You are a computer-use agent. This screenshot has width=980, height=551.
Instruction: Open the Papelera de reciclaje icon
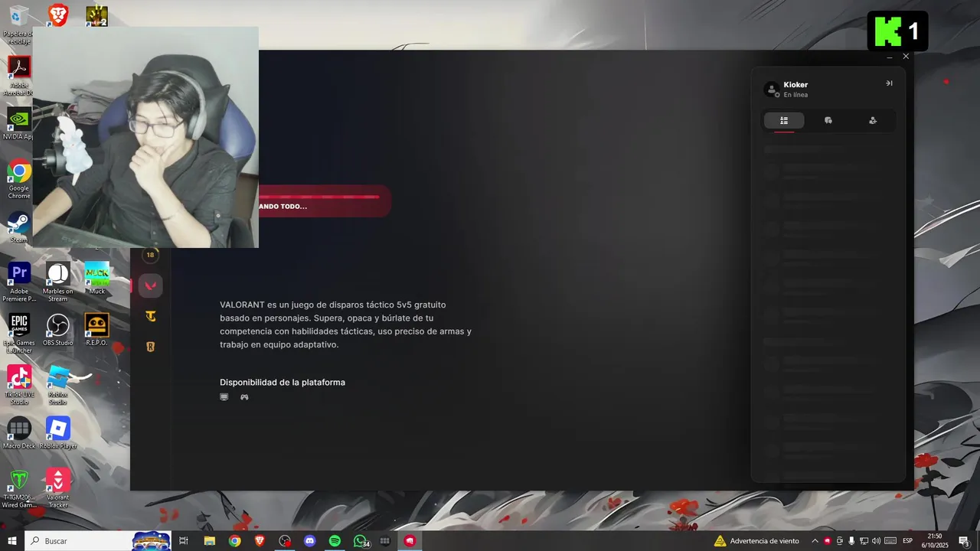19,24
